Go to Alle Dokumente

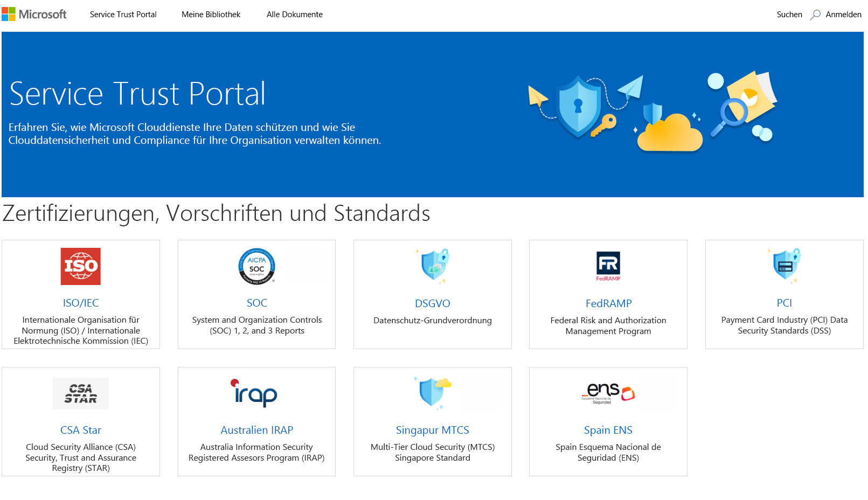coord(295,15)
